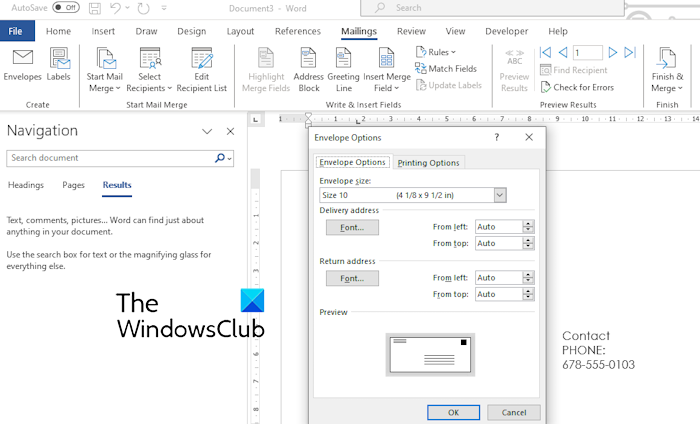Go to first record arrow
The width and height of the screenshot is (700, 424).
(546, 53)
